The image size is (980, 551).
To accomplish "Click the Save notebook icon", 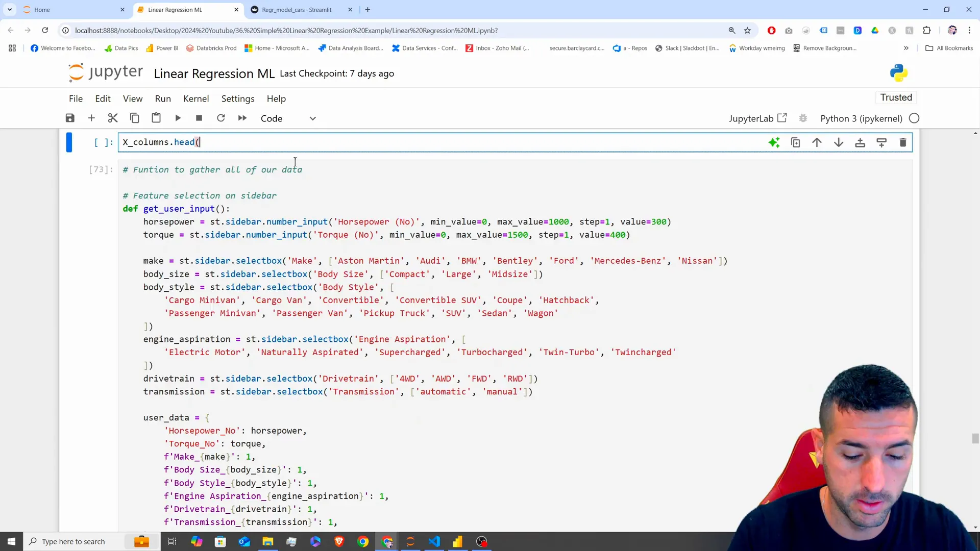I will click(70, 118).
